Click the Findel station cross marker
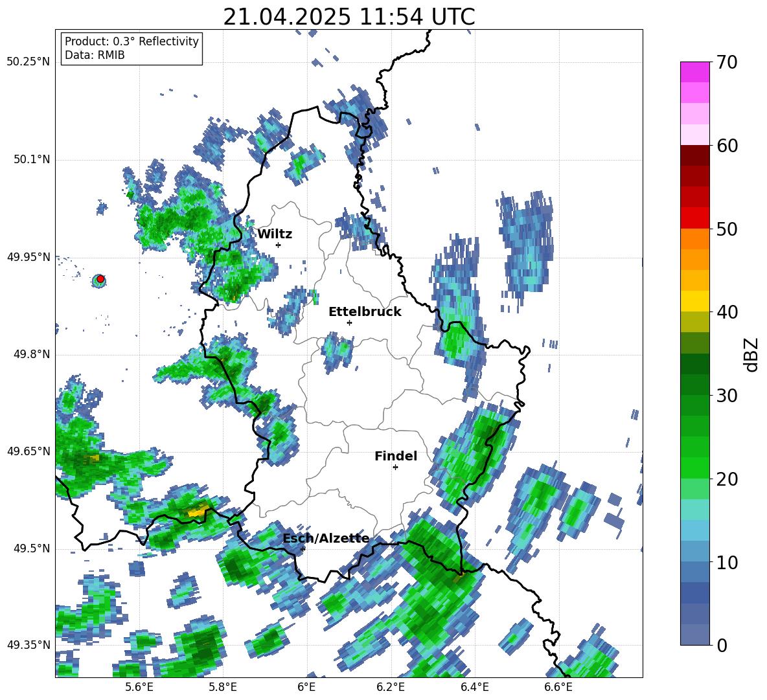This screenshot has width=767, height=700. (x=395, y=468)
